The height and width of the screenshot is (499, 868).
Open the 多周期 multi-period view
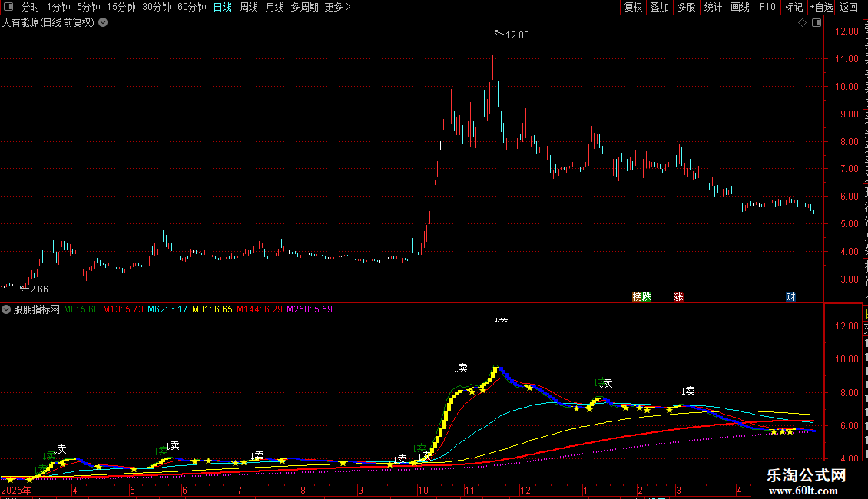(x=304, y=7)
